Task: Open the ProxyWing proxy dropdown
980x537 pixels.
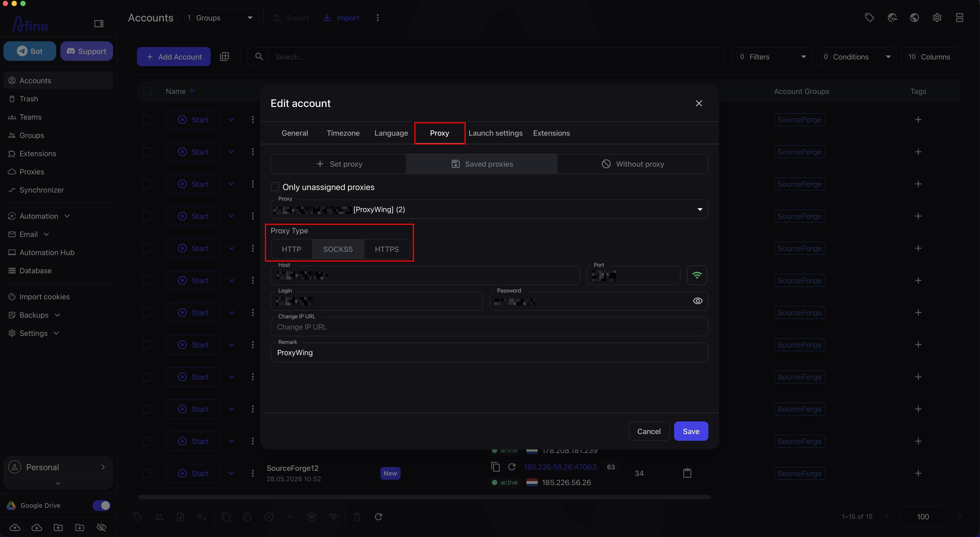Action: [x=489, y=209]
